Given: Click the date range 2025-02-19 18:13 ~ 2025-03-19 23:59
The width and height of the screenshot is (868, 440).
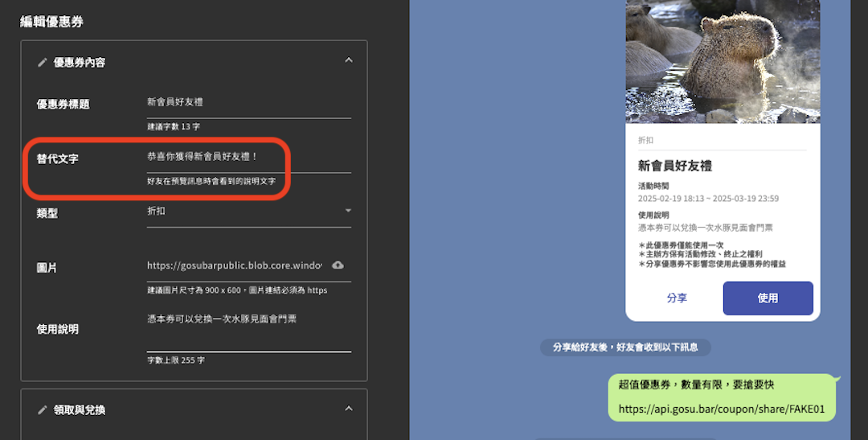Looking at the screenshot, I should [708, 199].
